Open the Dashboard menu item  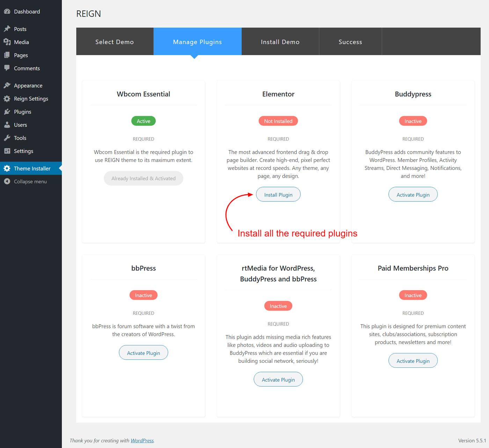[27, 12]
